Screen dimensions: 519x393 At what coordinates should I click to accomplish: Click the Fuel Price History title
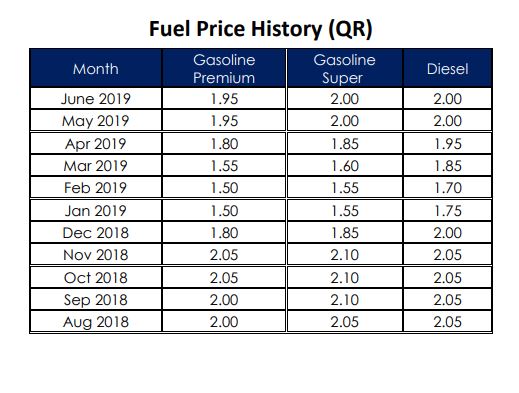click(x=260, y=29)
